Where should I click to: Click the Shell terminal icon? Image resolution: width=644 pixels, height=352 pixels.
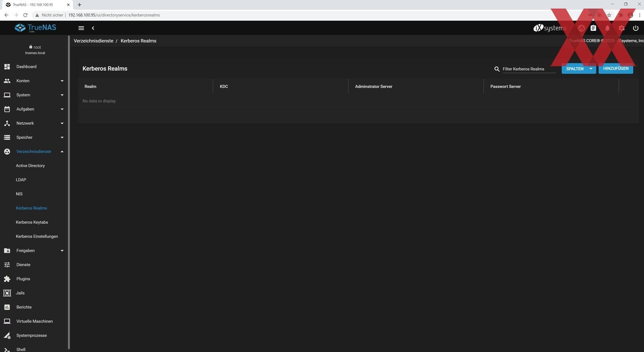point(7,350)
